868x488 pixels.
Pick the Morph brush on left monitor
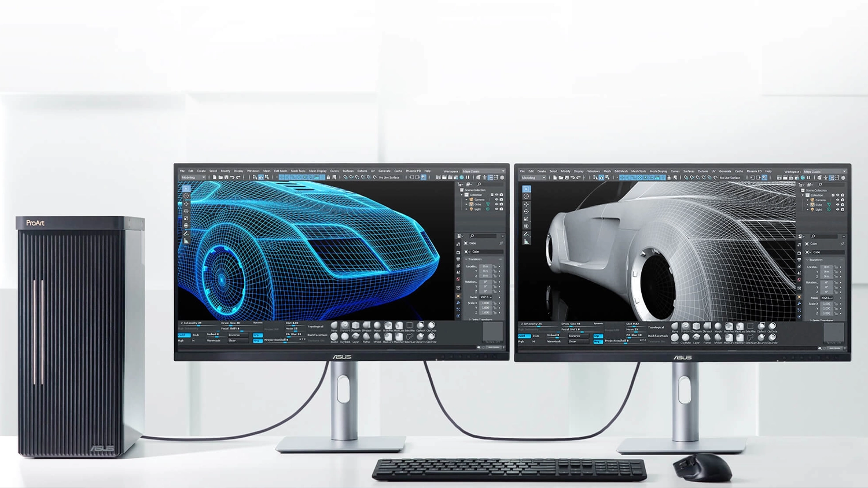377,326
